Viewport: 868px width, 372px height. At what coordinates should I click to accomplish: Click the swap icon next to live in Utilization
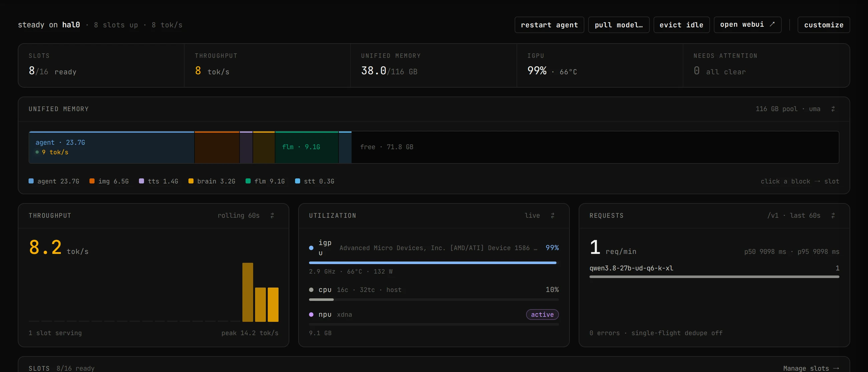[x=553, y=215]
